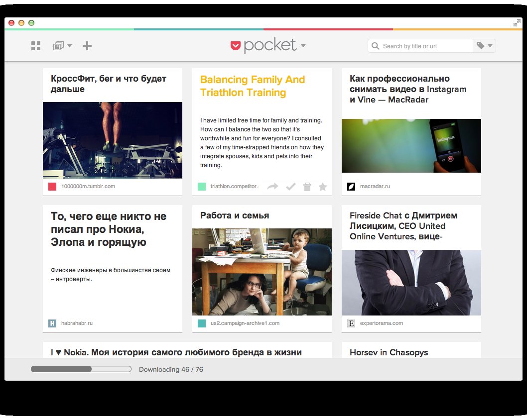Click the expertorama.com source label
Image resolution: width=527 pixels, height=420 pixels.
click(382, 323)
